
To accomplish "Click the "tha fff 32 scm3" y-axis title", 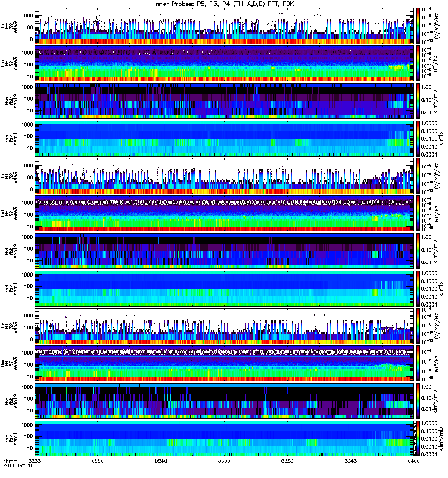I will [x=10, y=64].
